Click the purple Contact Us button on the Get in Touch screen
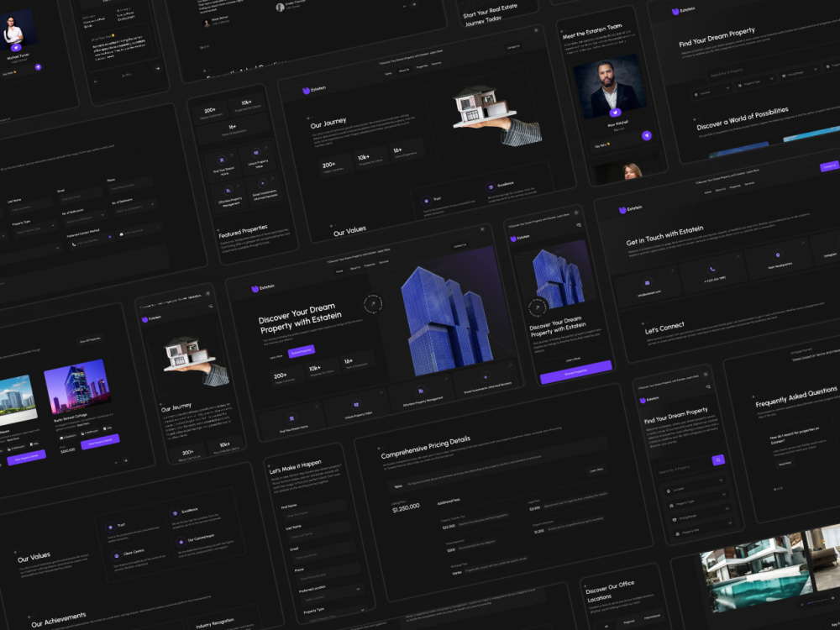The height and width of the screenshot is (630, 840). pos(829,166)
